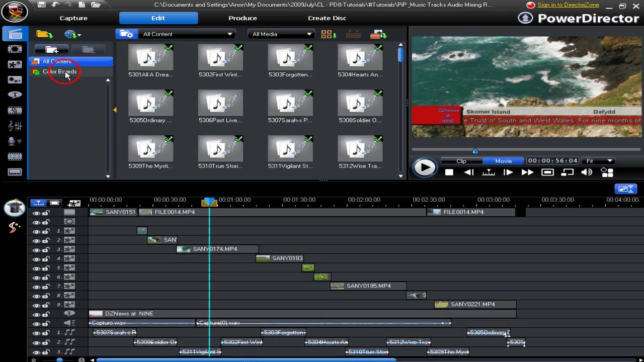Click the SANY0174.MP4 clip on track 3
Screen dimensions: 644x362
[217, 249]
